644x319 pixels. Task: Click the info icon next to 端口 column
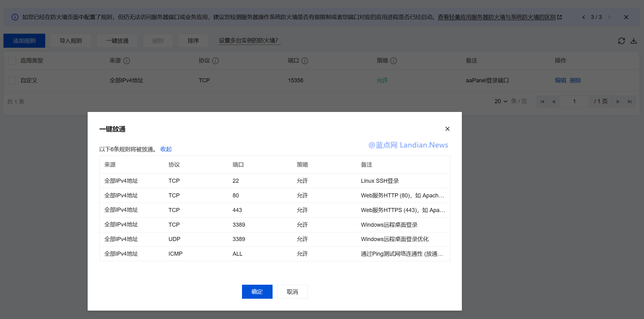click(305, 61)
